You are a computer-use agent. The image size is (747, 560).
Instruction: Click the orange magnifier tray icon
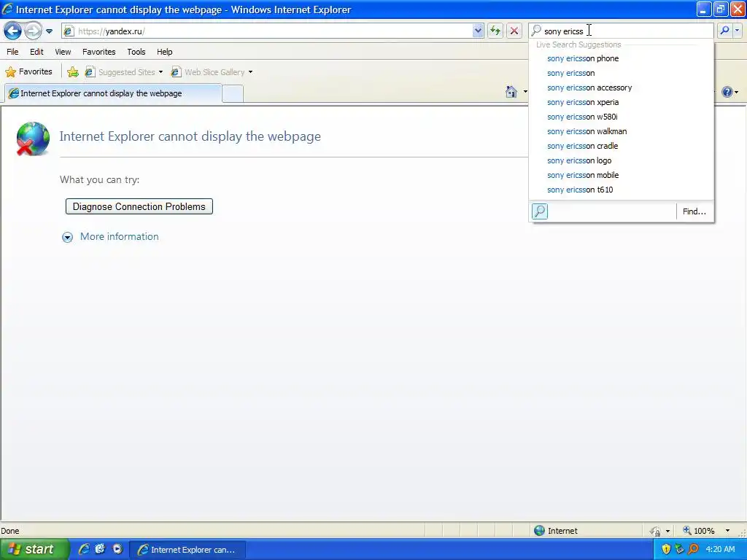tap(693, 549)
